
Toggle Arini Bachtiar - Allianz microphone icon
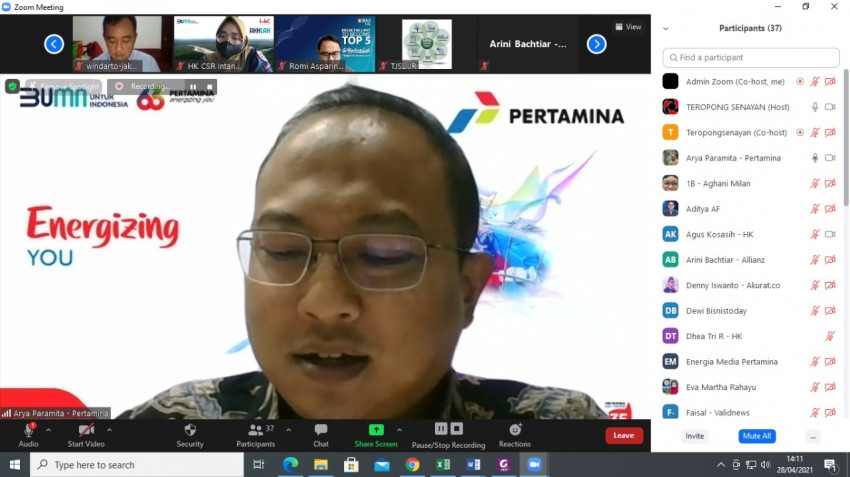point(815,260)
